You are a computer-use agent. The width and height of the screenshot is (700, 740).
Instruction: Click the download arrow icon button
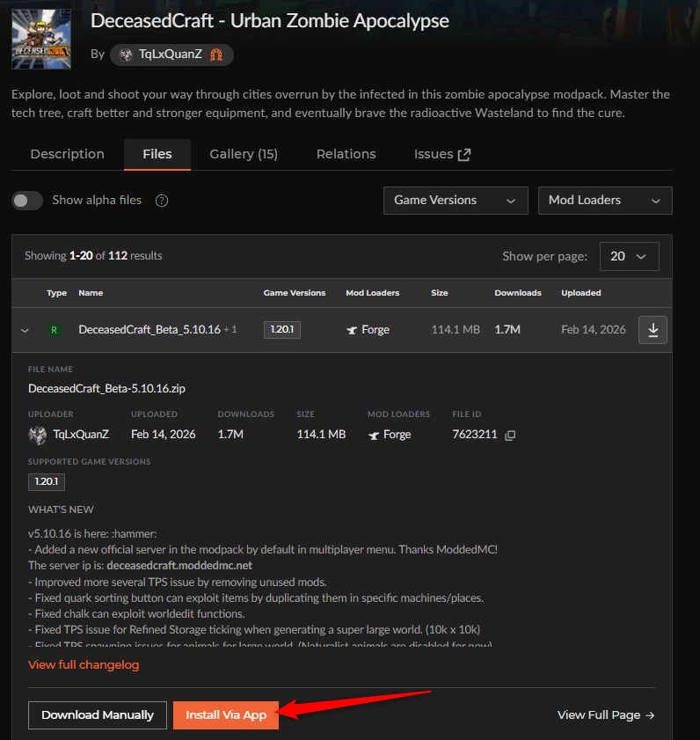(653, 330)
